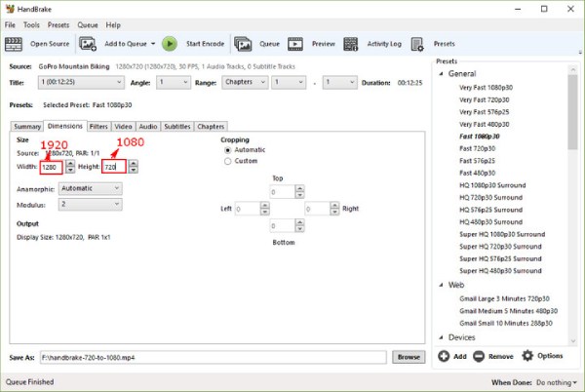Click the Save As path field
The height and width of the screenshot is (392, 585).
click(x=213, y=357)
